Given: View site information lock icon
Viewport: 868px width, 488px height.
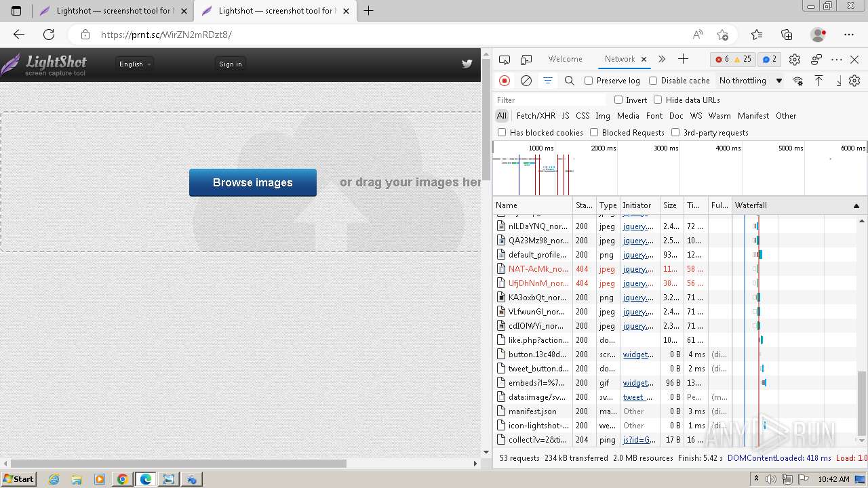Looking at the screenshot, I should [x=85, y=35].
